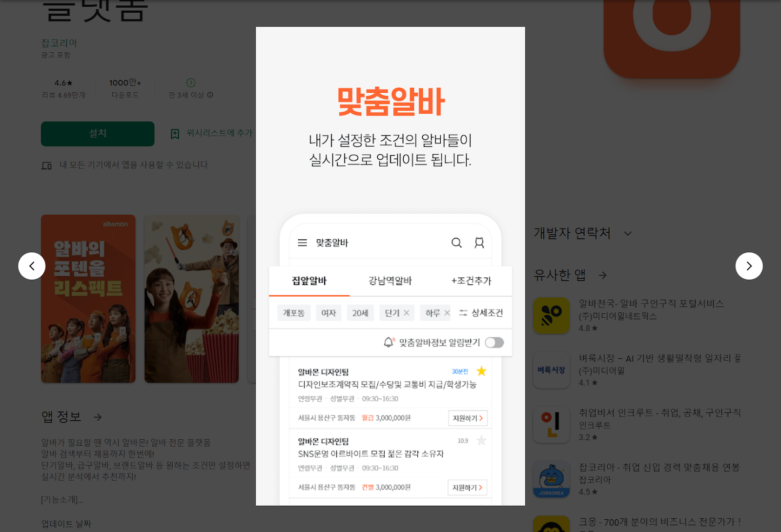Click the large orange albamon app icon
This screenshot has height=532, width=781.
[672, 39]
